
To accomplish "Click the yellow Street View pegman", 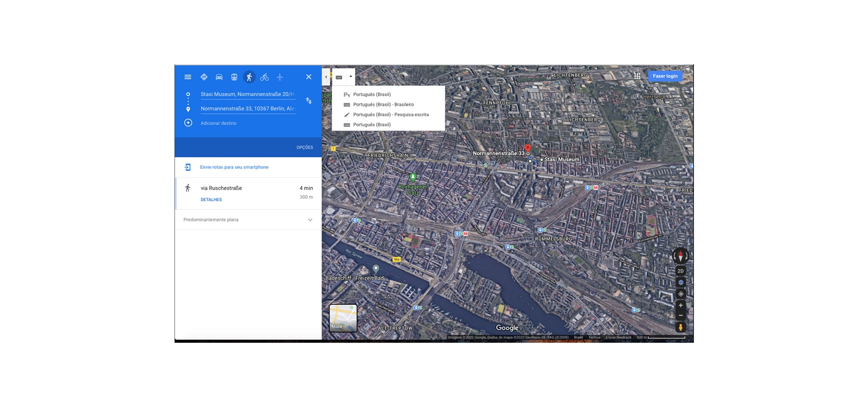I will pyautogui.click(x=680, y=327).
